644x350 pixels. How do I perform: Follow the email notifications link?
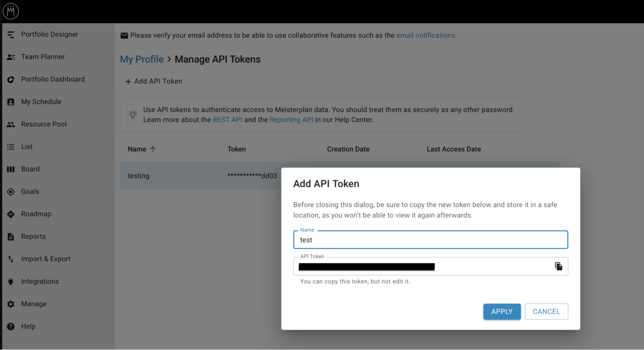[425, 35]
